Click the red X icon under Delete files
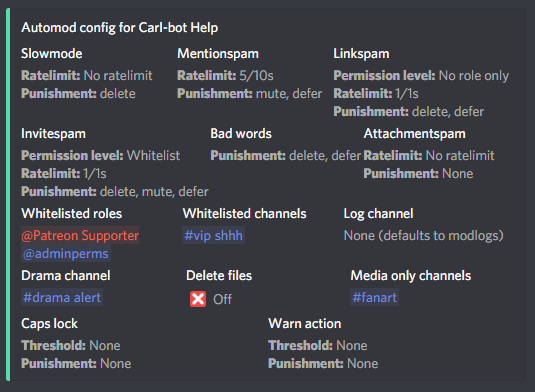 click(x=198, y=299)
